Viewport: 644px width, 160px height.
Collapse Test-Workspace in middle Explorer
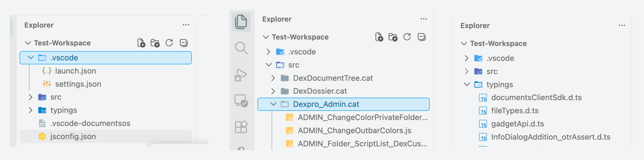tap(266, 37)
